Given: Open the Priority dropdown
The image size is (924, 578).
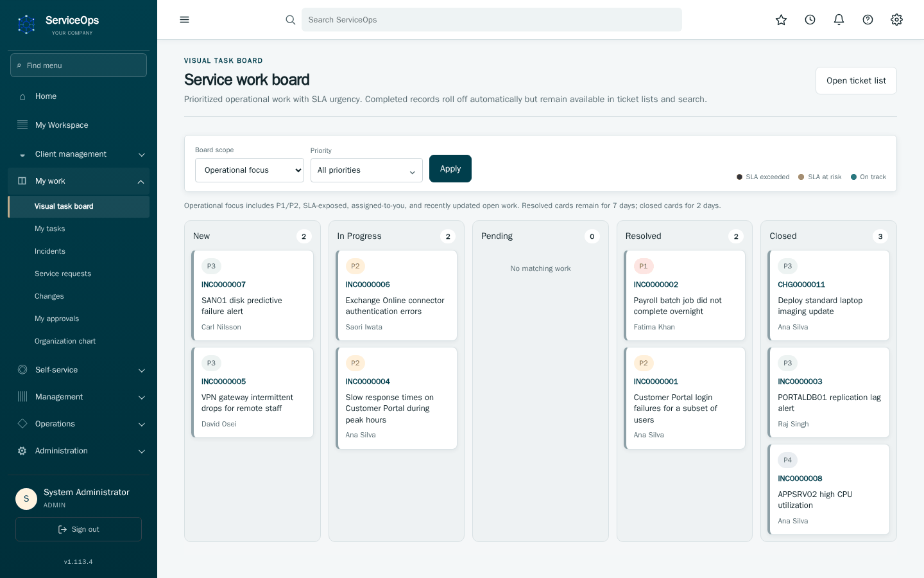Looking at the screenshot, I should 366,170.
